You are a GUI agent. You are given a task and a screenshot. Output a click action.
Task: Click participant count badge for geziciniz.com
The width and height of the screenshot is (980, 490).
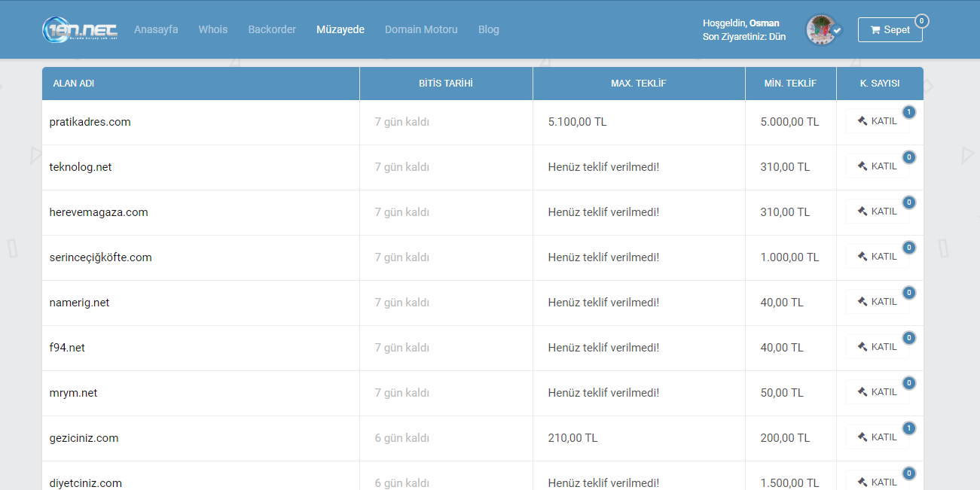[909, 428]
